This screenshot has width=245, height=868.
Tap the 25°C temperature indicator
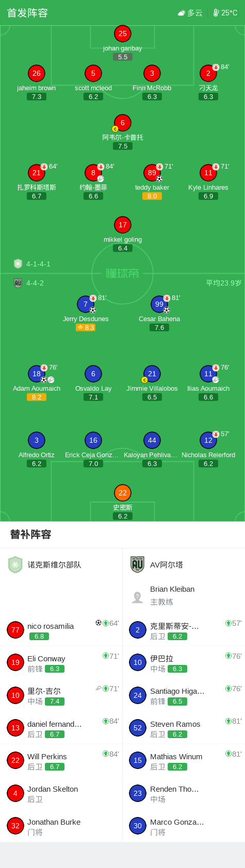click(225, 13)
